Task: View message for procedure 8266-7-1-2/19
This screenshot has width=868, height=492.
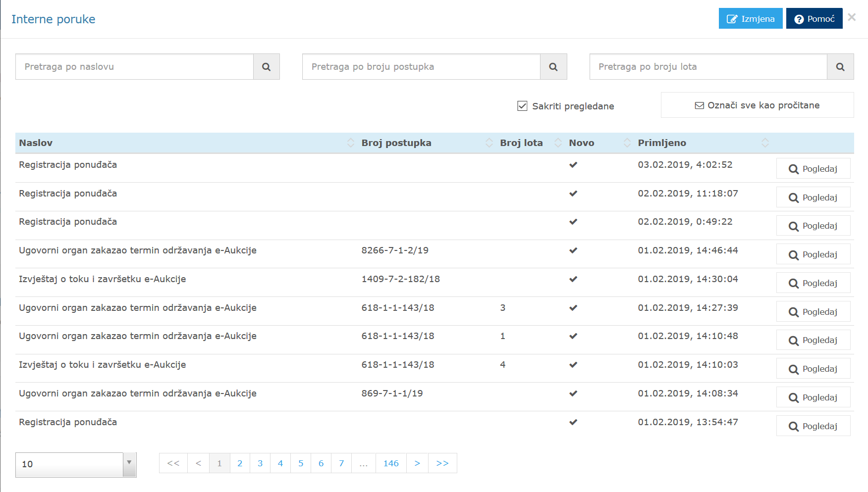Action: pyautogui.click(x=813, y=254)
